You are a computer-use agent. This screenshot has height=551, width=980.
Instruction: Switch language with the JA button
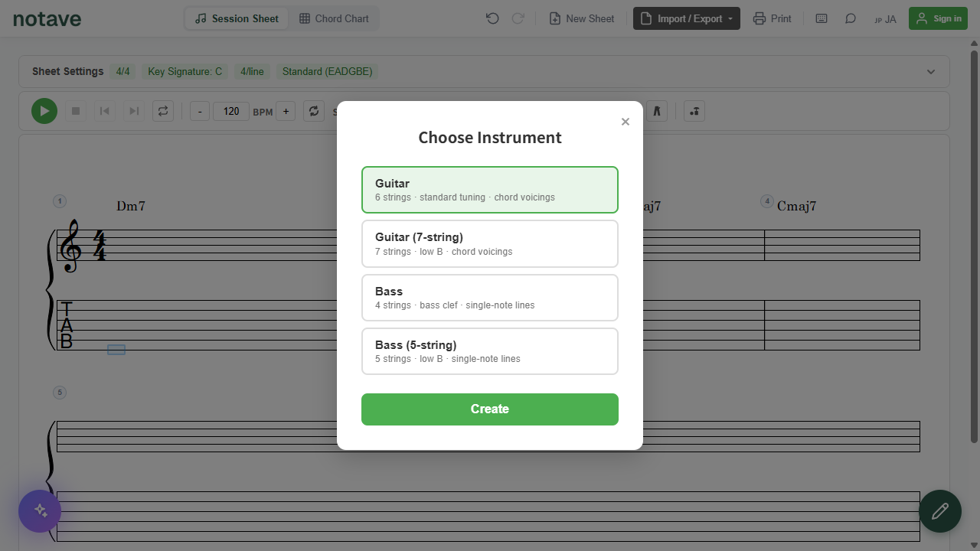[885, 19]
